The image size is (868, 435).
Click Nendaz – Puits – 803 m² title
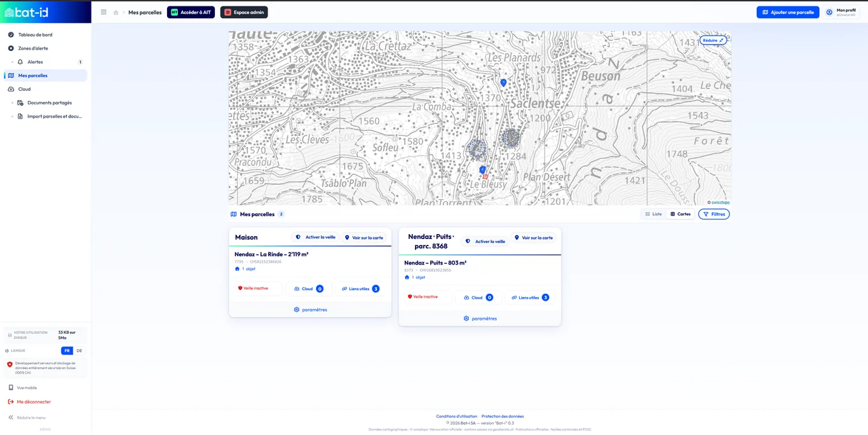click(435, 263)
